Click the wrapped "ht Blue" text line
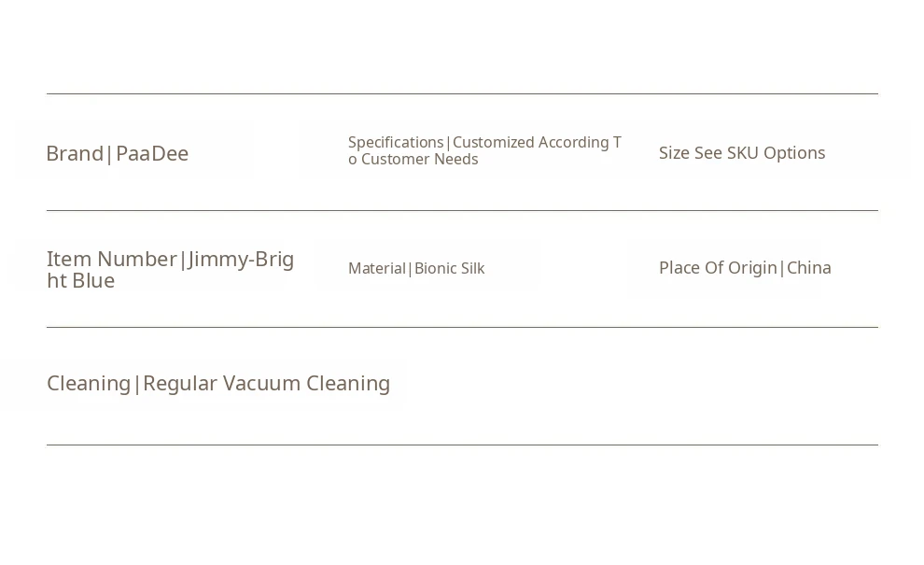This screenshot has height=565, width=924. click(81, 281)
